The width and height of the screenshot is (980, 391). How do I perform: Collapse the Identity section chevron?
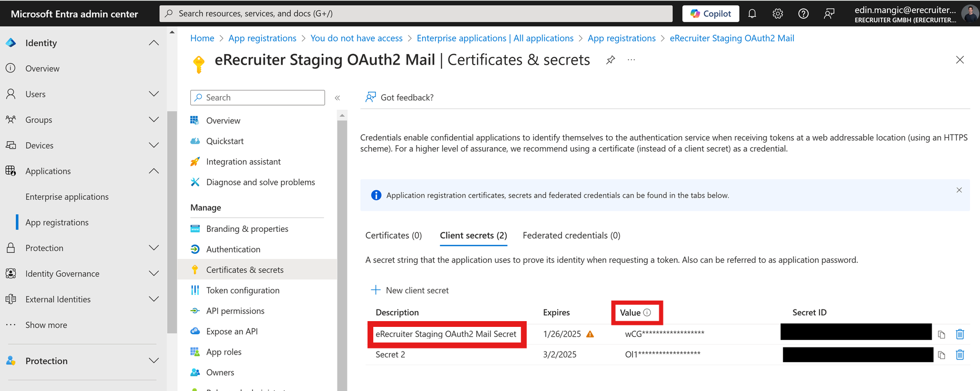(154, 43)
